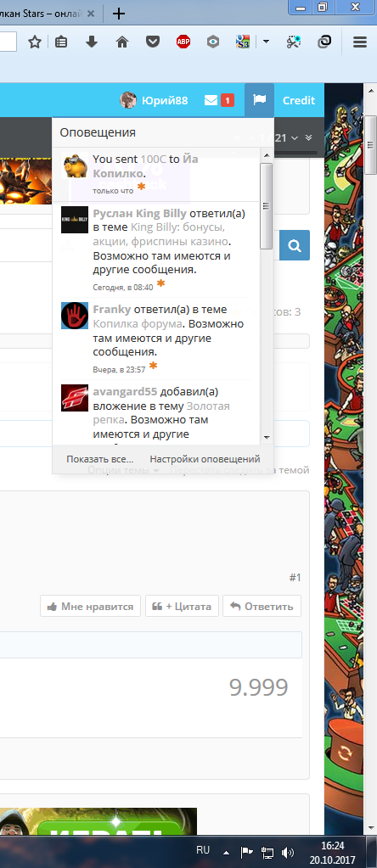377x868 pixels.
Task: Click the Pocket toolbar icon
Action: coord(153,42)
